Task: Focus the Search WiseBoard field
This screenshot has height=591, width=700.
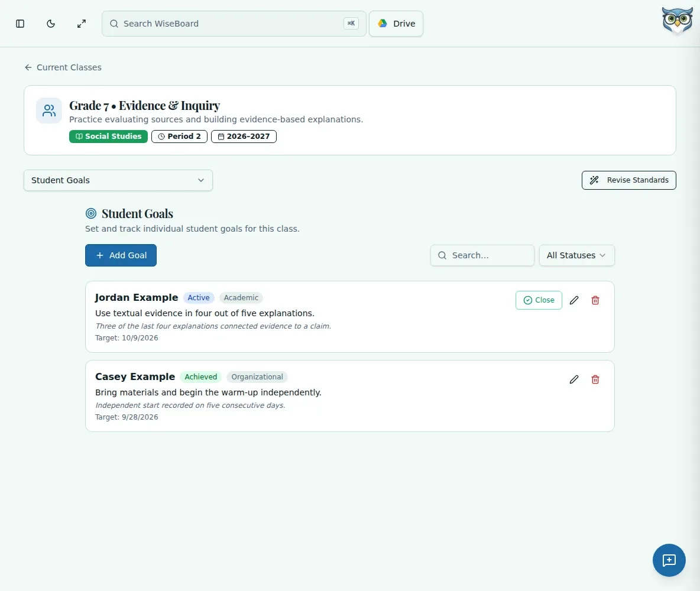Action: (234, 24)
